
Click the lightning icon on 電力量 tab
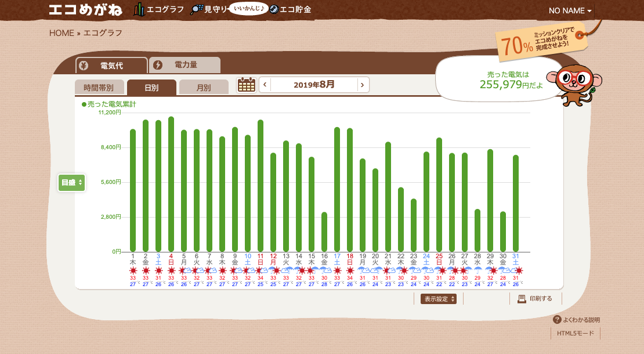click(x=158, y=65)
